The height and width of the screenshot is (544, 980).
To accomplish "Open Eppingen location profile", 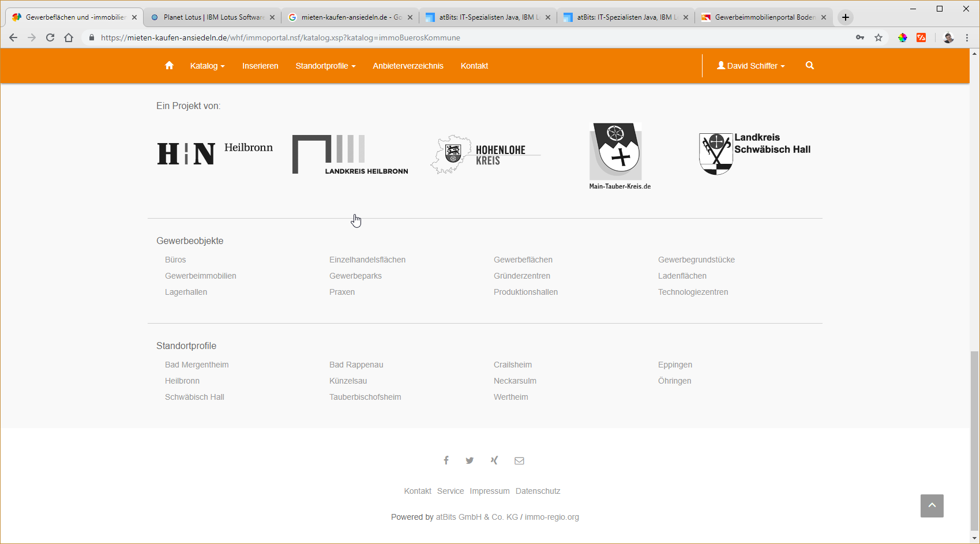I will (x=675, y=365).
